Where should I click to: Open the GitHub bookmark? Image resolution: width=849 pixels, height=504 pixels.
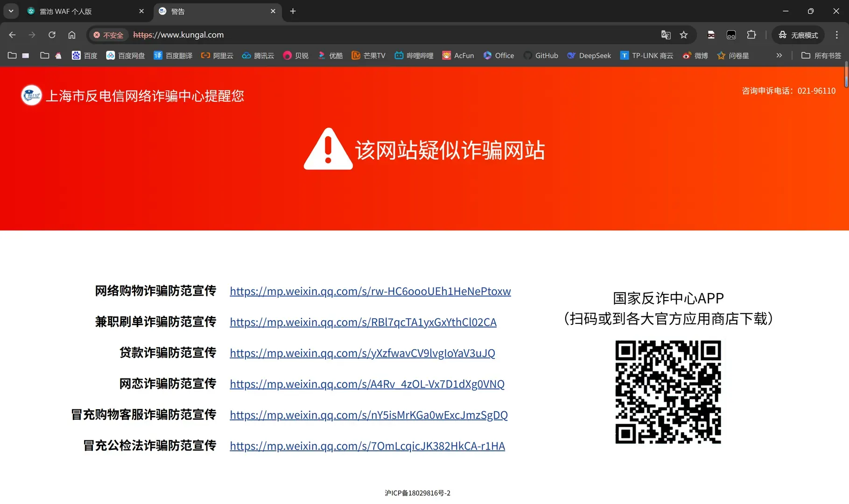click(x=540, y=56)
